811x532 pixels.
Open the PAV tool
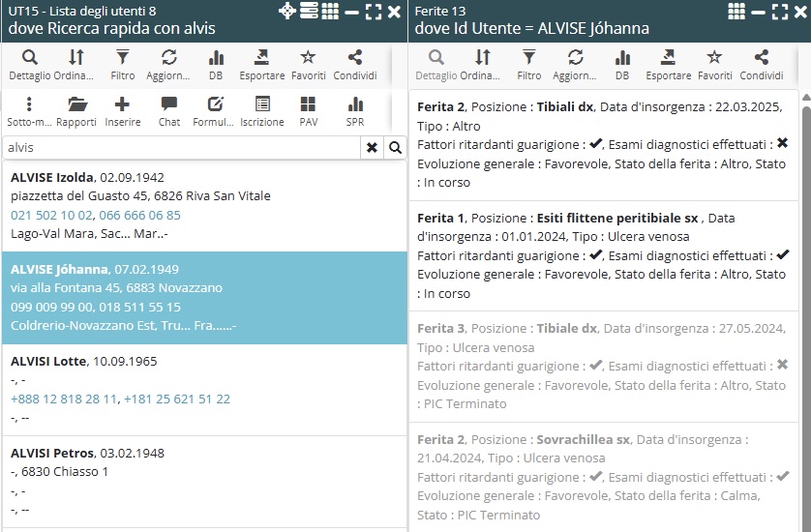[308, 112]
